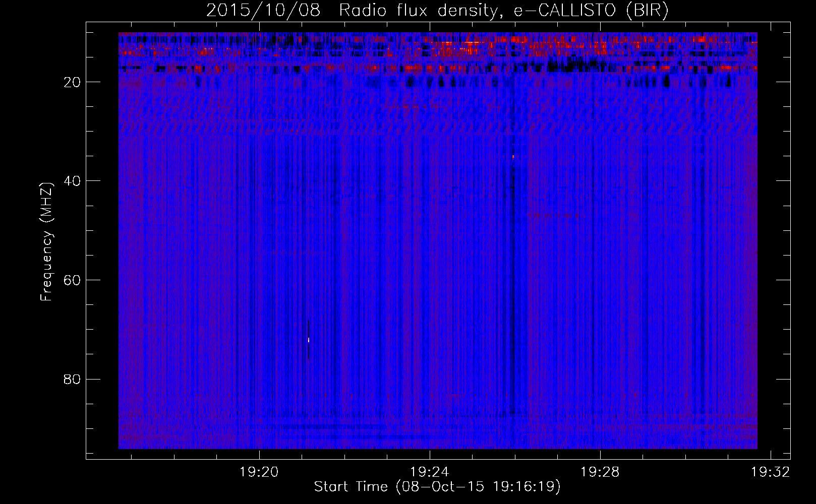This screenshot has height=504, width=816.
Task: Click the "Frequency (MHZ)" y-axis label
Action: (46, 242)
